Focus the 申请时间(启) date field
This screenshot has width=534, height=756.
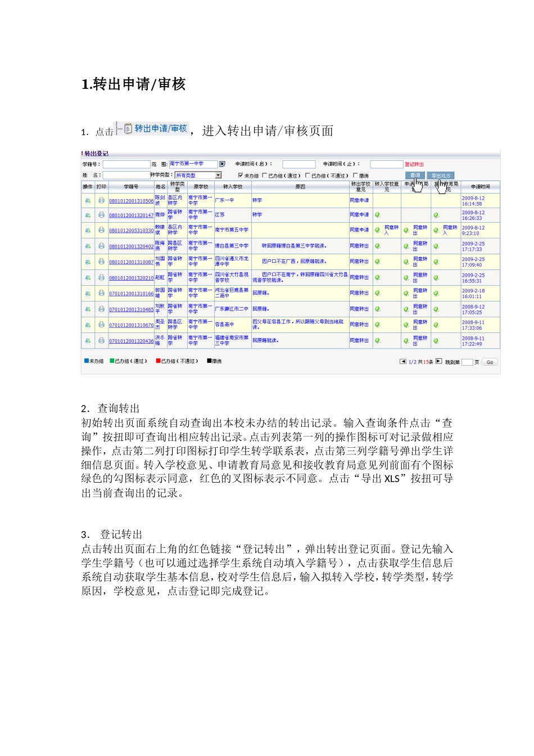tap(298, 164)
